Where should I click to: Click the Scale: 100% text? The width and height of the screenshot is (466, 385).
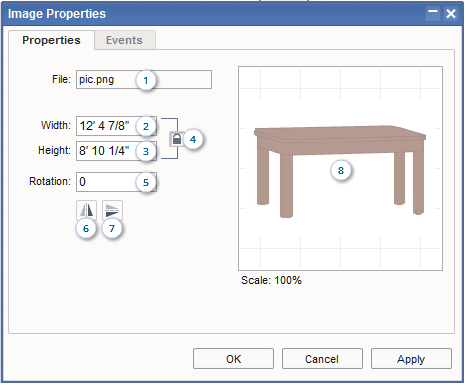click(x=271, y=280)
